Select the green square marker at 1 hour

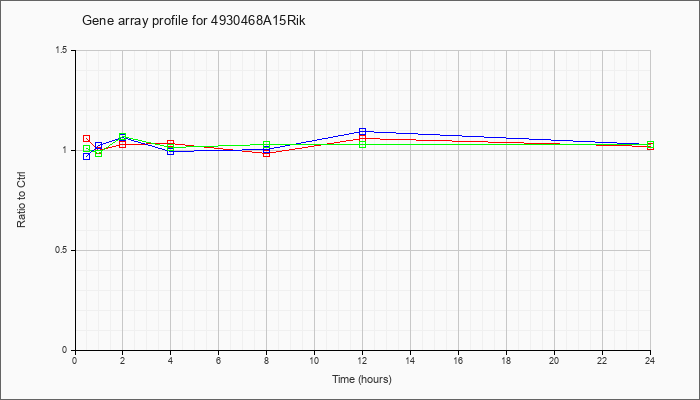click(99, 153)
